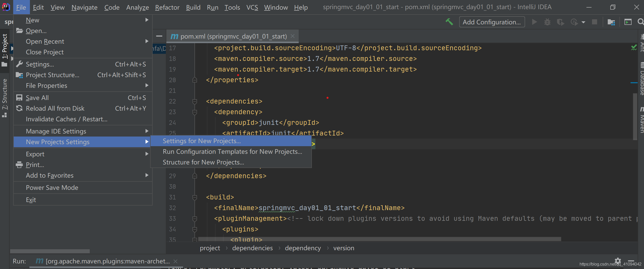The height and width of the screenshot is (269, 644).
Task: Expand the Export submenu
Action: [83, 154]
